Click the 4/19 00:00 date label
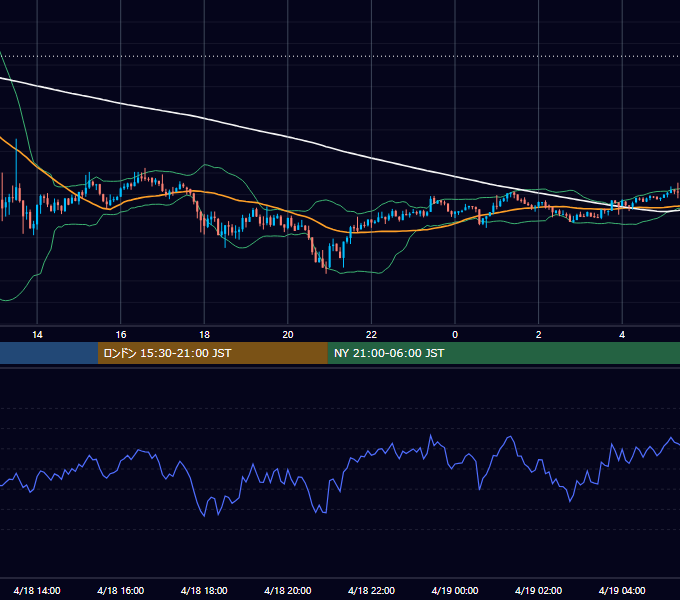The width and height of the screenshot is (680, 600). (455, 590)
